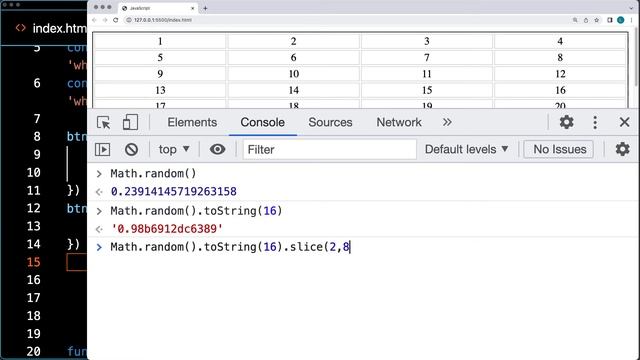640x360 pixels.
Task: Click the browser forward arrow
Action: point(105,20)
